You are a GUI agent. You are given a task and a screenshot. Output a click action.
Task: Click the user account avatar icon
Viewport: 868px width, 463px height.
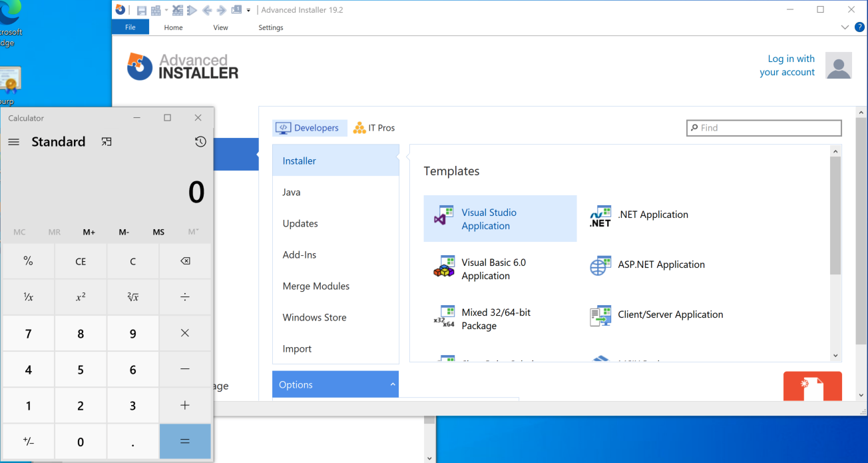[x=839, y=65]
